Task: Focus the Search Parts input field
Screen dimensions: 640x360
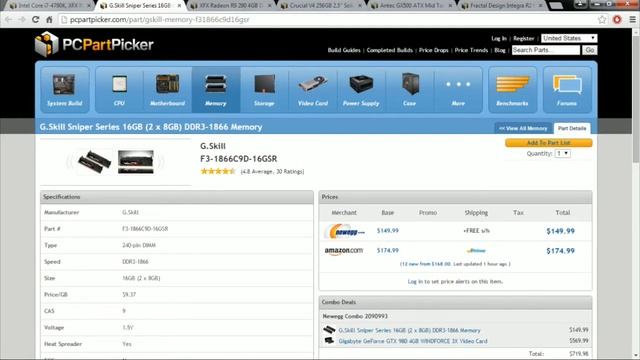Action: [x=546, y=50]
